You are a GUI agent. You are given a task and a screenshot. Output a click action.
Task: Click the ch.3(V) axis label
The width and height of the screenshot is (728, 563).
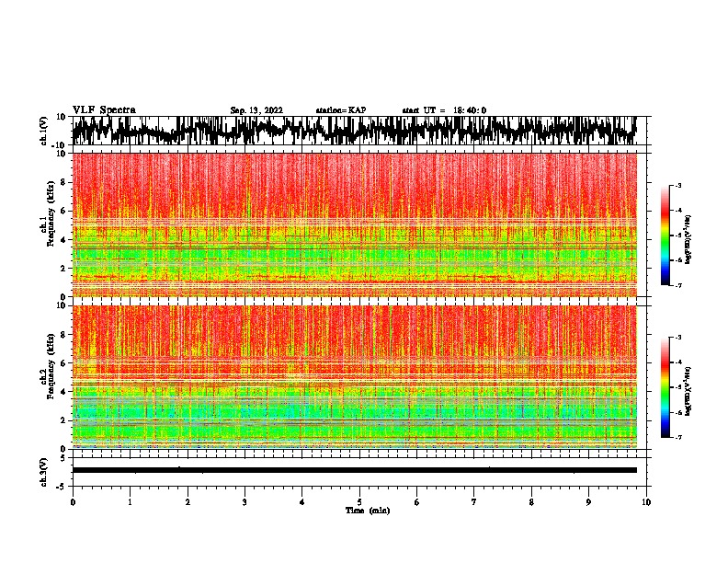44,472
